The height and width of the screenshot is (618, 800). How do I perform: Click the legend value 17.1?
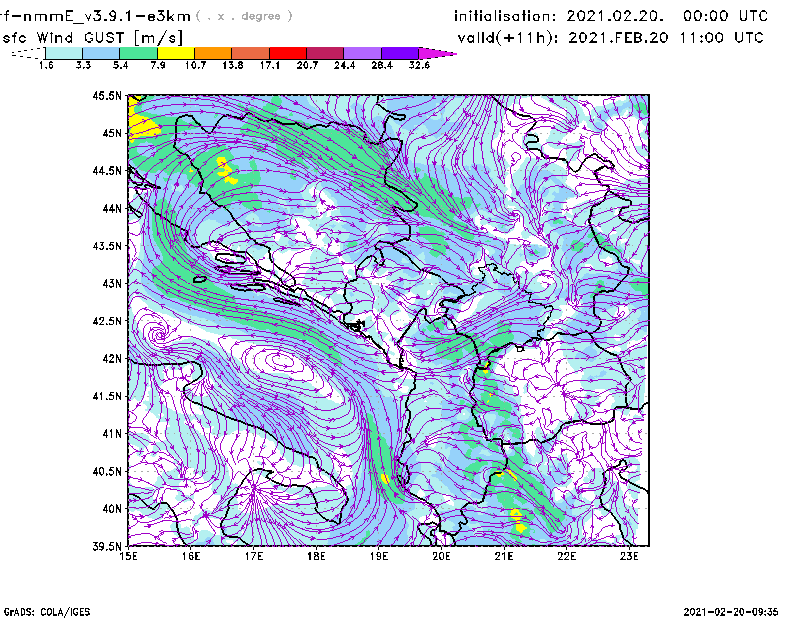pos(270,65)
